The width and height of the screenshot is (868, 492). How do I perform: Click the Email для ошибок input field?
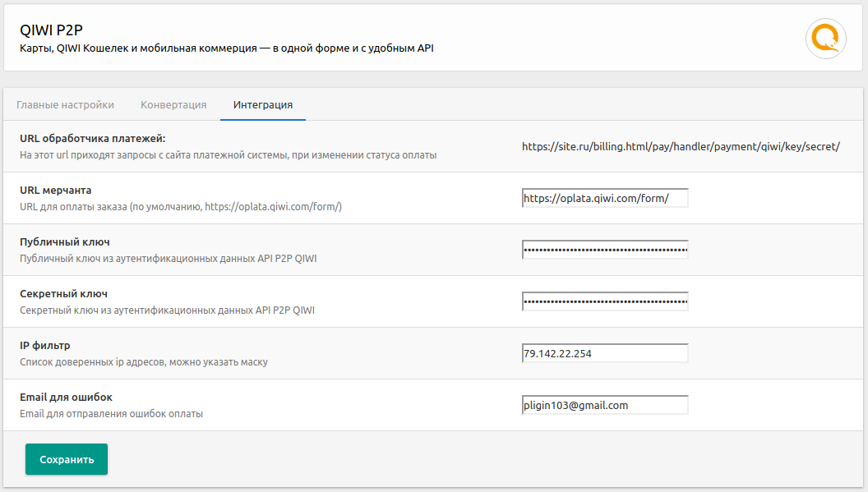click(x=605, y=405)
